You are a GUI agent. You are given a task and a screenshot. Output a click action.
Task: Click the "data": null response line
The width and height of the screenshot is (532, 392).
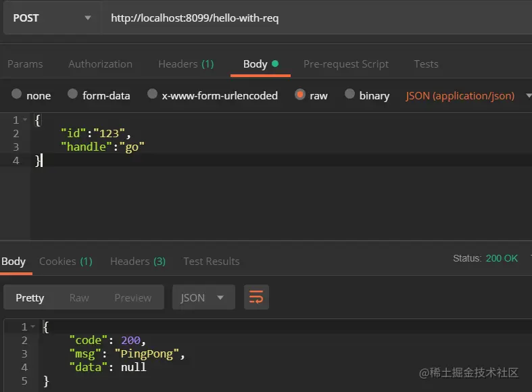[x=107, y=367]
